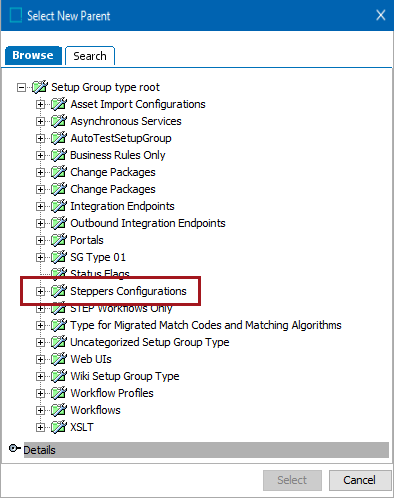394x498 pixels.
Task: Click the Portals setup group icon
Action: point(59,240)
